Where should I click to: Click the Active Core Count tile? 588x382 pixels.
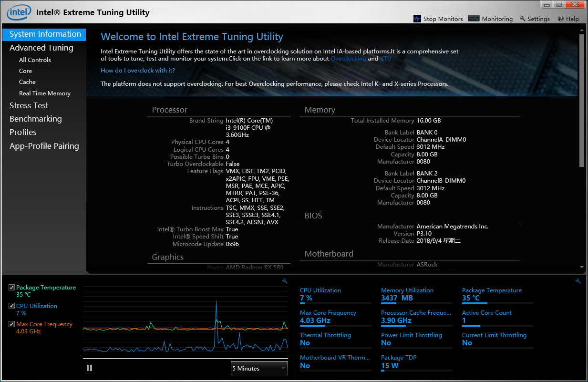pyautogui.click(x=497, y=318)
